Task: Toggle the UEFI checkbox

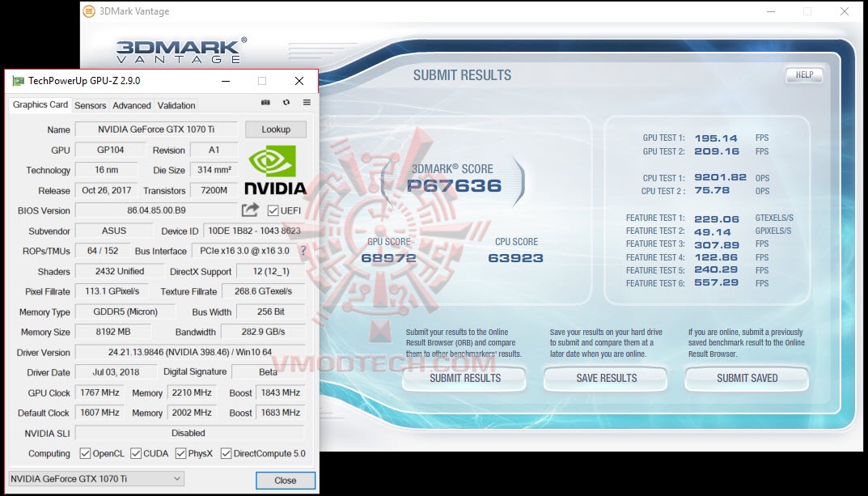Action: [273, 210]
